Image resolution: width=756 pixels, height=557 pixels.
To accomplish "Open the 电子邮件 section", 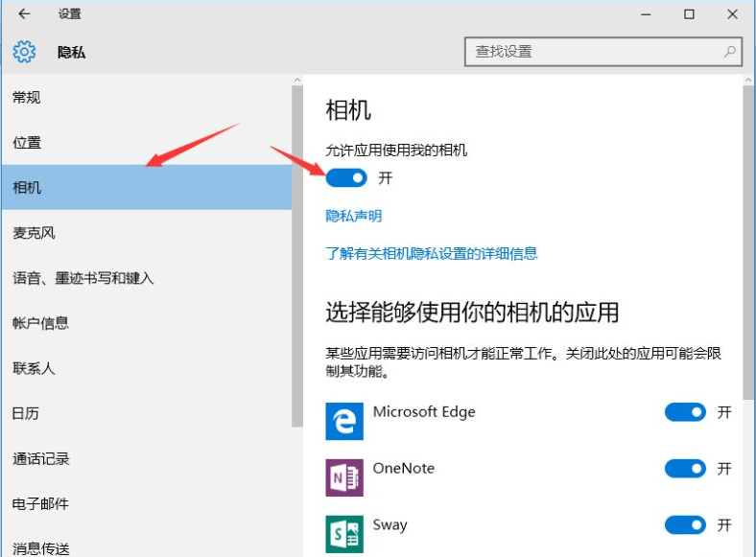I will (147, 503).
